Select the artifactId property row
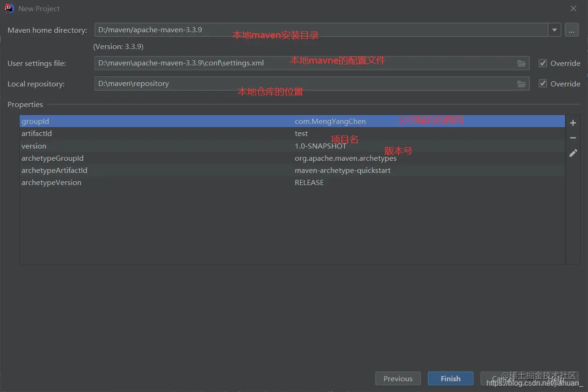588x392 pixels. point(292,134)
